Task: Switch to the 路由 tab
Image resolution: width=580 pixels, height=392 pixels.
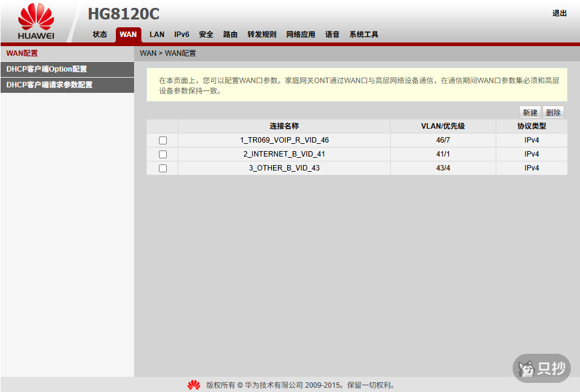Action: pos(230,35)
